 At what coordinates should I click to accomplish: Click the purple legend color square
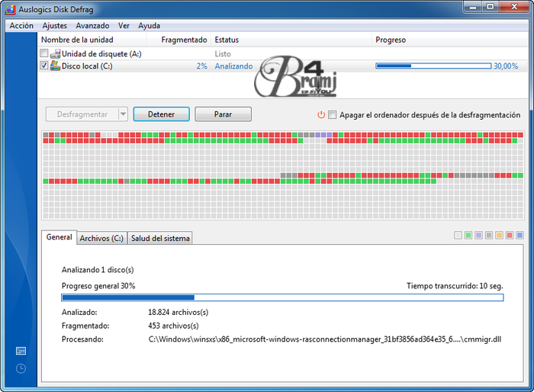click(478, 235)
